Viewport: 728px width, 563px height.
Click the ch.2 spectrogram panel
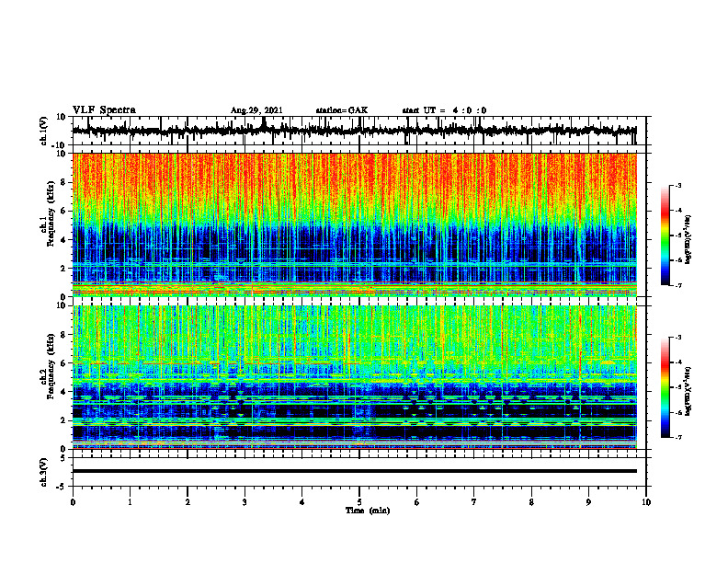[354, 377]
